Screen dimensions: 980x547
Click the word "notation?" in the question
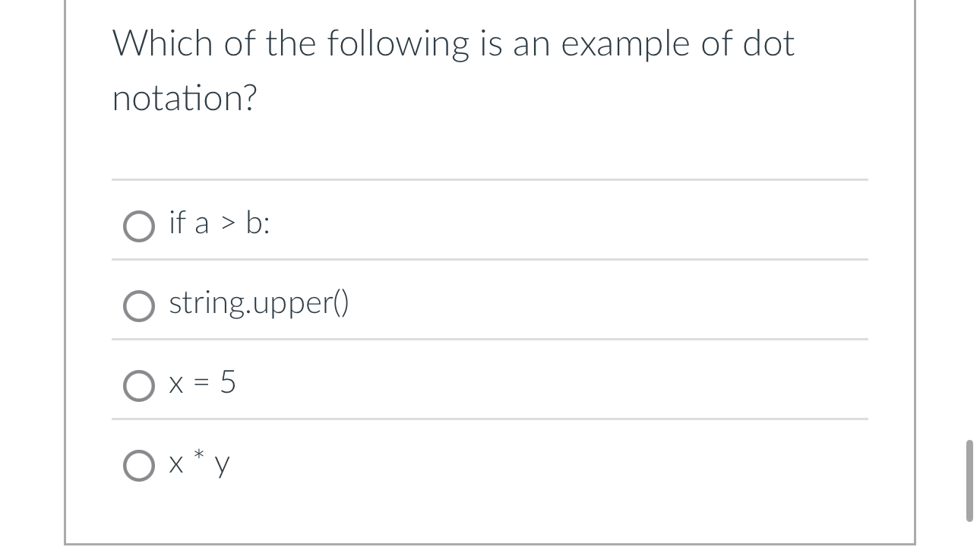[185, 96]
